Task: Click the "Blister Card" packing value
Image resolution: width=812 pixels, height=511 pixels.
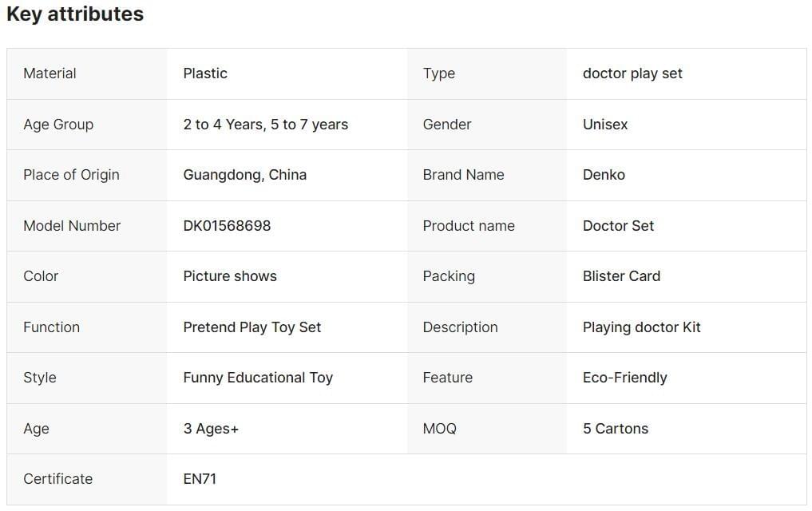Action: pos(621,276)
